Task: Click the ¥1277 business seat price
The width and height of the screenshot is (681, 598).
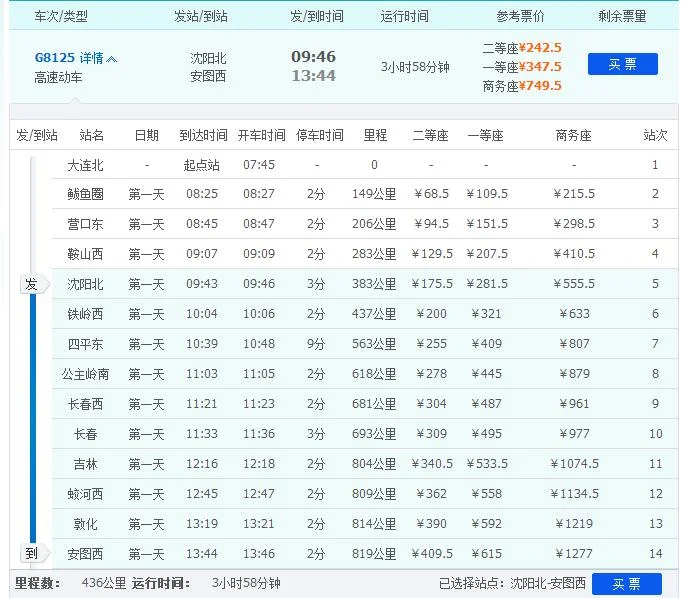Action: point(574,554)
